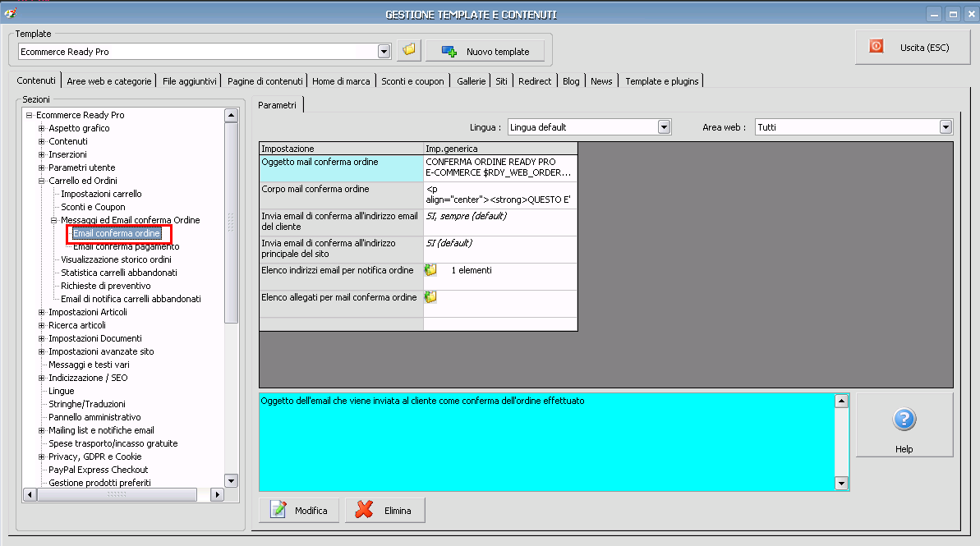
Task: Open the File aggiuntivi tab
Action: (x=190, y=81)
